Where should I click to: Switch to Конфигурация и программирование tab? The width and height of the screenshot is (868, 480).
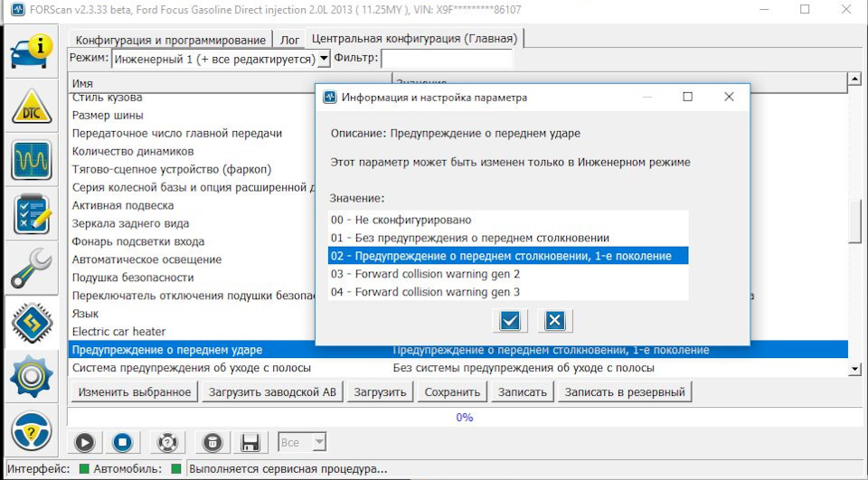tap(171, 40)
